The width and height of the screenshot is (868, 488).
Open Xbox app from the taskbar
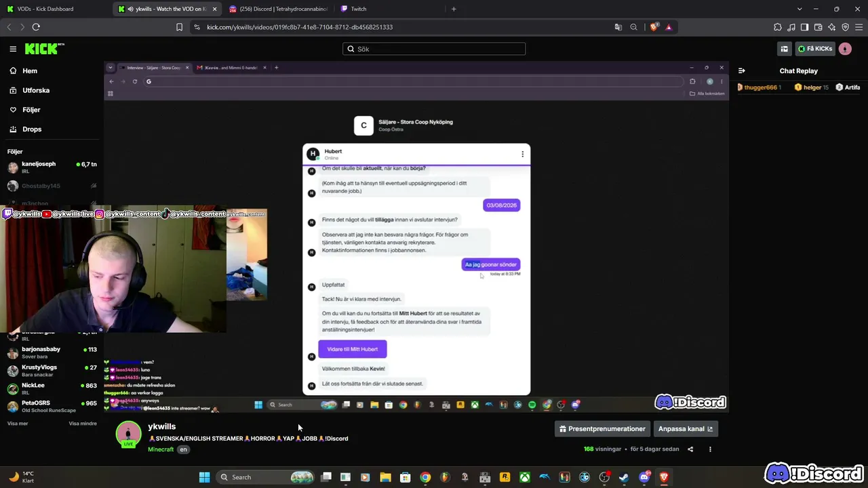tap(525, 477)
